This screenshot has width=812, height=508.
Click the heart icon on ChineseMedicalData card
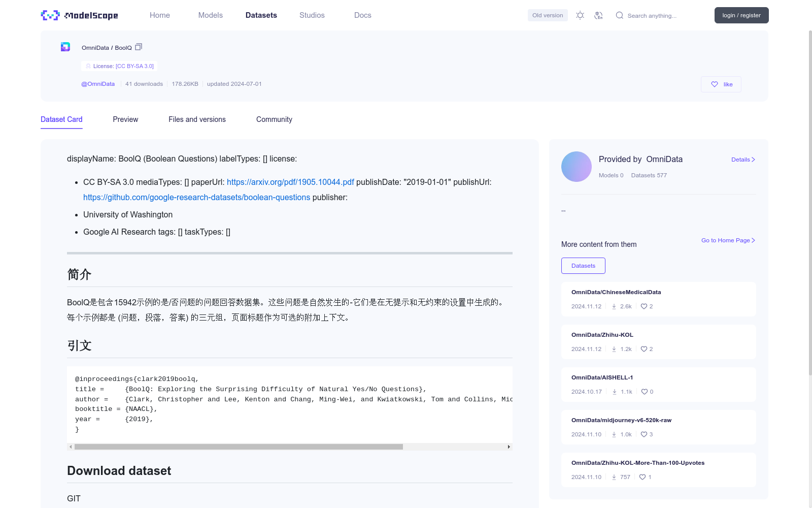pyautogui.click(x=644, y=306)
